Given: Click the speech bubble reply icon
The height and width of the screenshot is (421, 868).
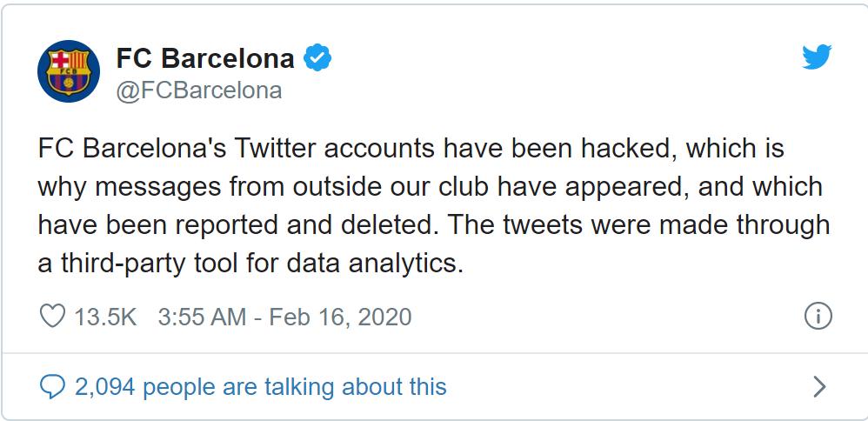Looking at the screenshot, I should 53,386.
